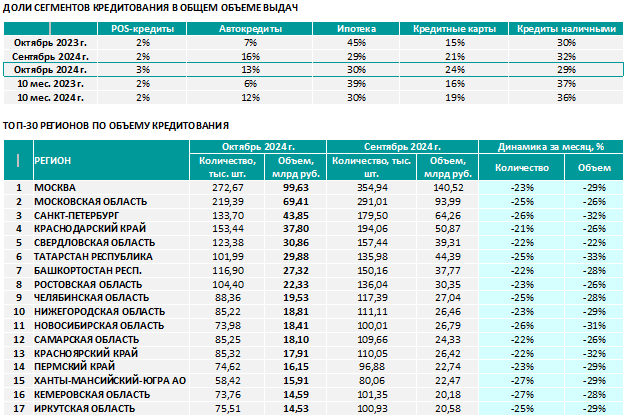Select the October quantity value 75,51
Image resolution: width=626 pixels, height=417 pixels.
click(227, 409)
